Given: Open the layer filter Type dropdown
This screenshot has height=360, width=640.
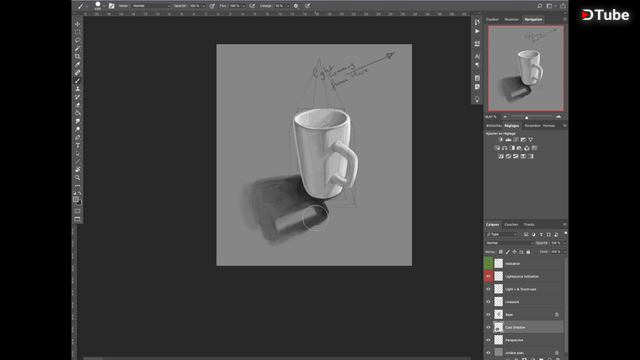Looking at the screenshot, I should [501, 234].
